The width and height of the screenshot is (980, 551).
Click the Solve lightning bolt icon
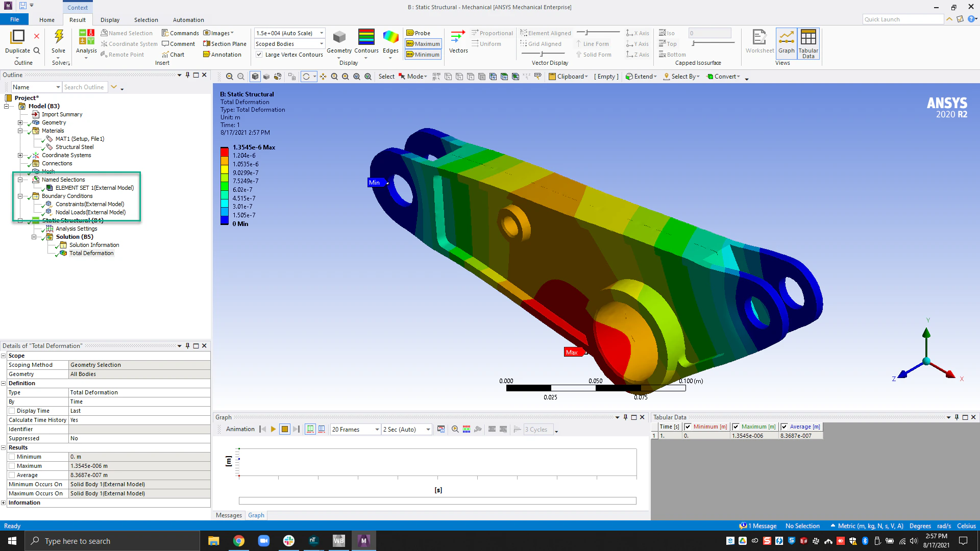59,37
